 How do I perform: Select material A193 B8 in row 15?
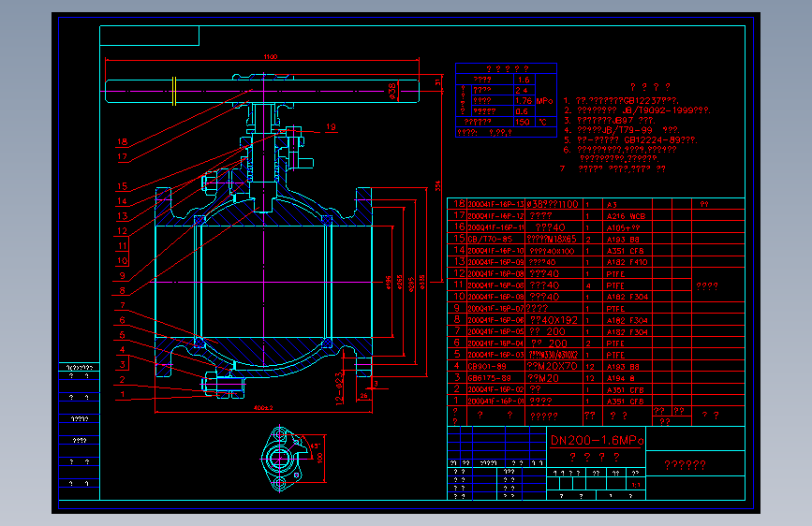623,240
